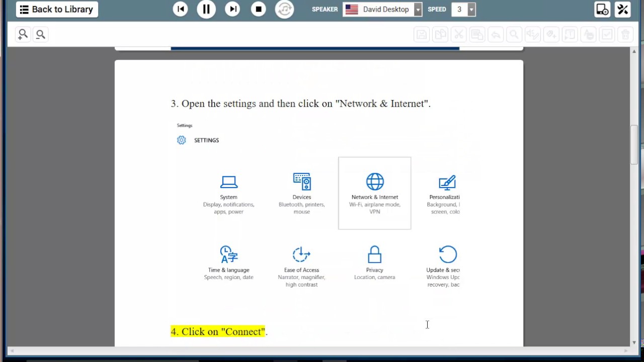
Task: Click the highlighted step 4 'Click on Connect' text
Action: (x=219, y=331)
